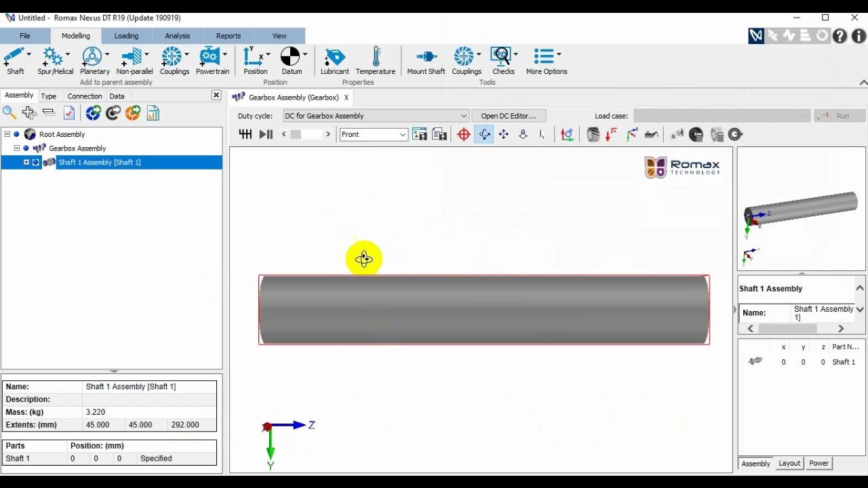Click the Open DC Editor button

(509, 116)
